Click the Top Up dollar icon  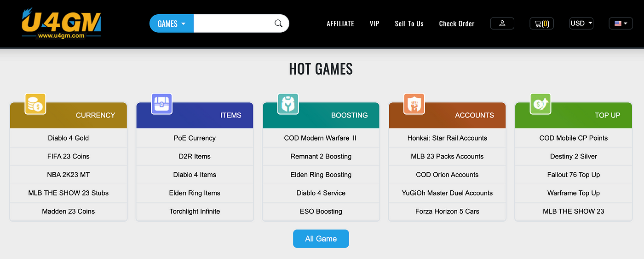(x=540, y=104)
